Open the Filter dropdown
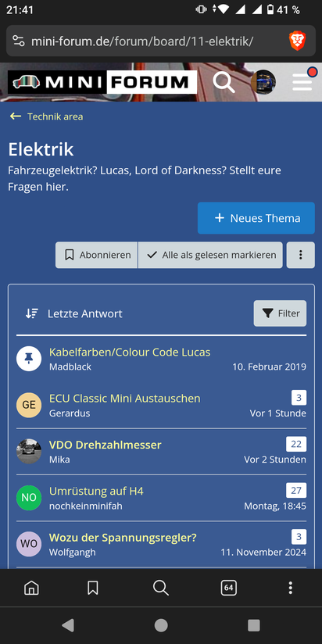The image size is (322, 644). pyautogui.click(x=280, y=313)
